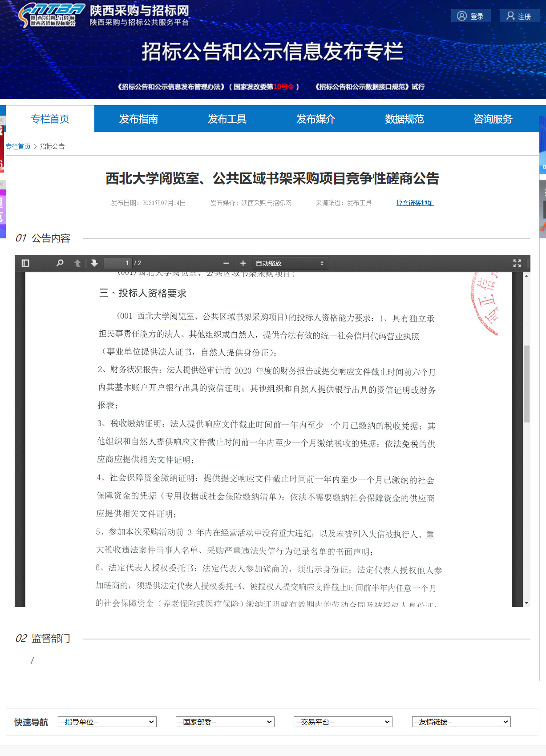The image size is (546, 756).
Task: Click the PDF page number field
Action: [118, 263]
